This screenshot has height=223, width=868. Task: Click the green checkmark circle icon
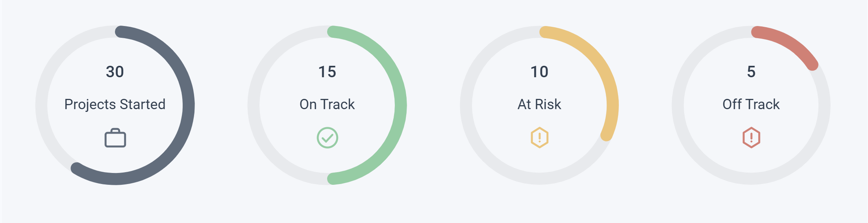pos(327,138)
